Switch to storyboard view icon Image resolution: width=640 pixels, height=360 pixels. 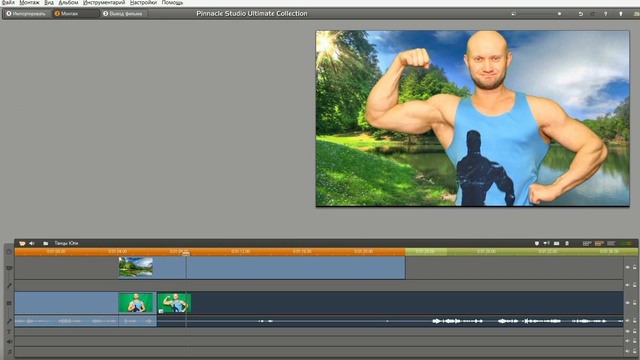587,243
